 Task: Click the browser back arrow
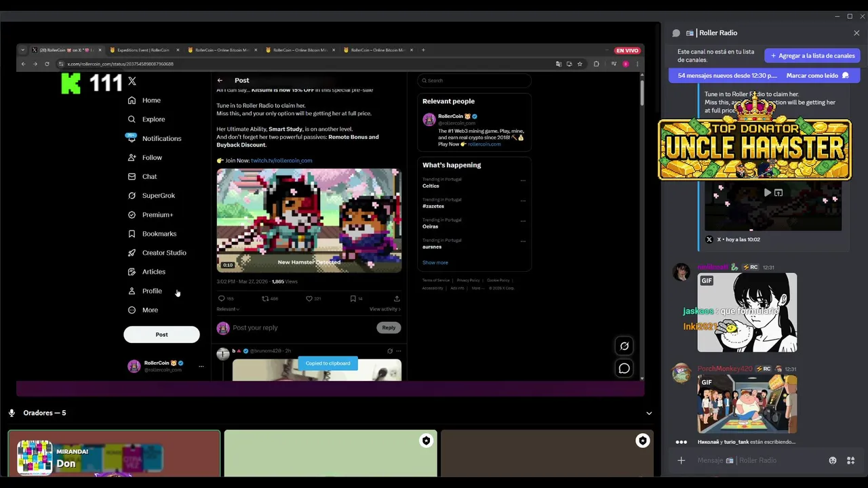coord(23,64)
